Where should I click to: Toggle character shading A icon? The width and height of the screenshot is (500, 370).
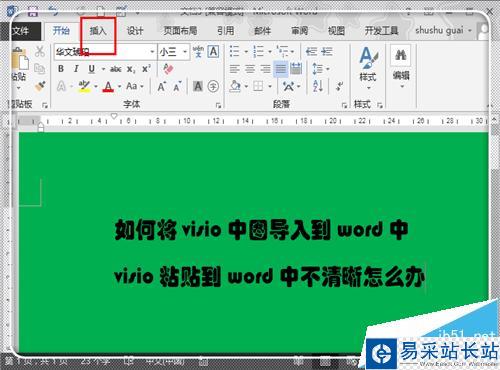click(x=198, y=87)
